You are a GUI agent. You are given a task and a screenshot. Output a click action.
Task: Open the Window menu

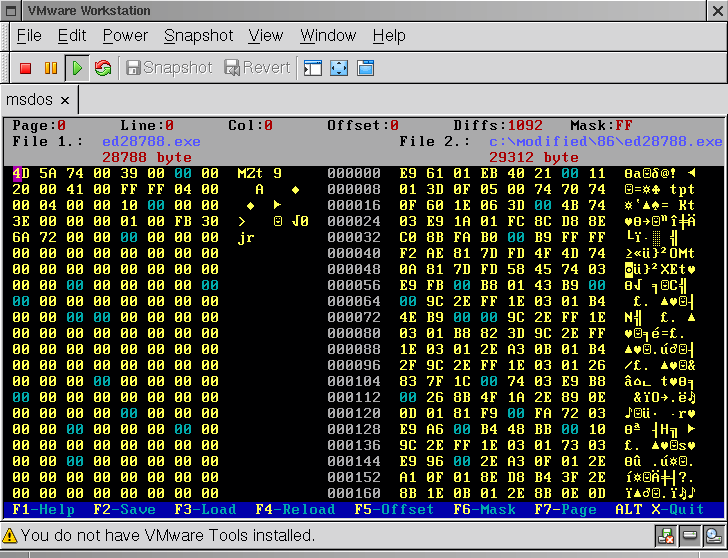point(328,35)
